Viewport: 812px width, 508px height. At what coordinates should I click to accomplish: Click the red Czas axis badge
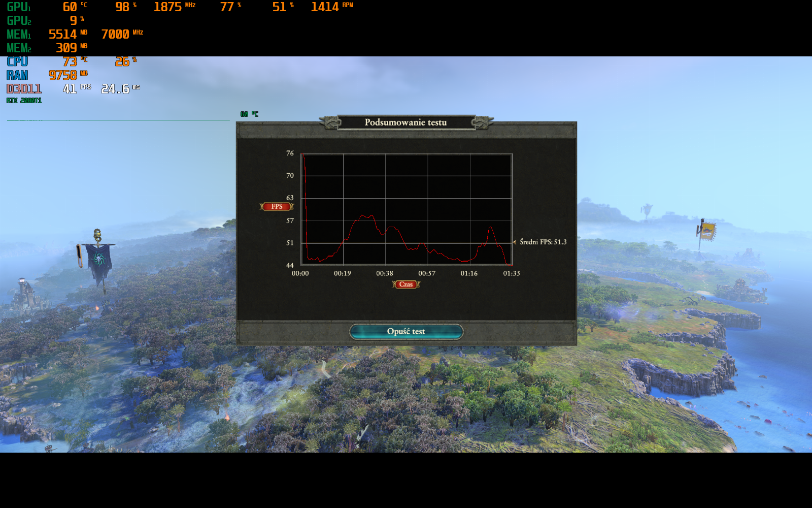406,284
